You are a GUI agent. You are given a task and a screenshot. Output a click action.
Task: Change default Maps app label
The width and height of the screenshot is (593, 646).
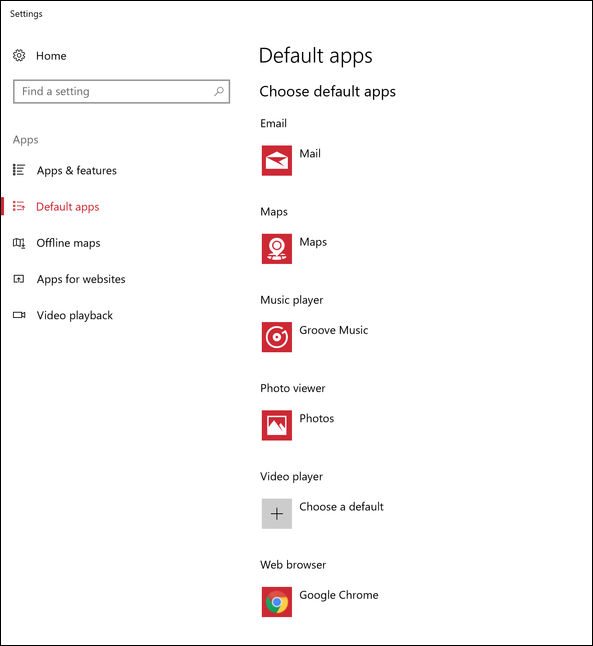coord(313,242)
